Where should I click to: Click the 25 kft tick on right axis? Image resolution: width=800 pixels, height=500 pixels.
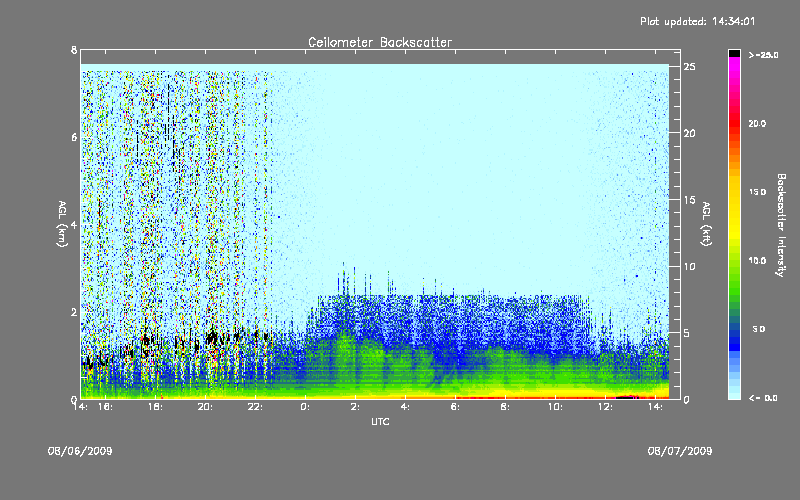(689, 67)
